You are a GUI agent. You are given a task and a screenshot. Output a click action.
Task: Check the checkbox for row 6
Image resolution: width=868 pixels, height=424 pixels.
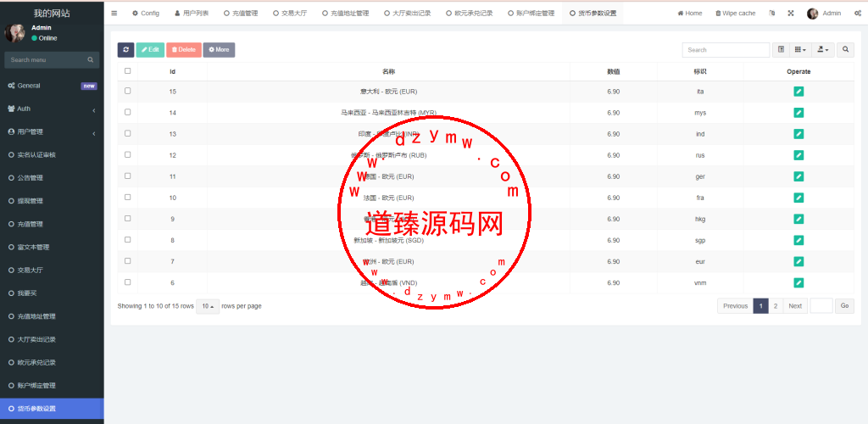[128, 282]
